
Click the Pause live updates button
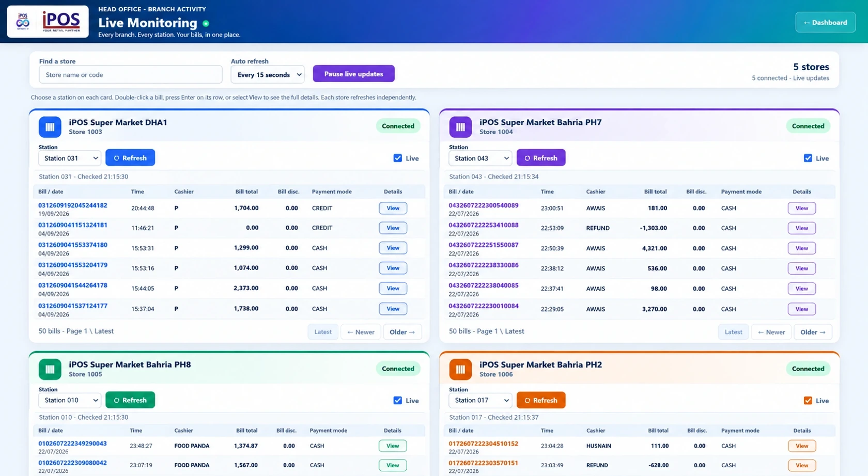pos(353,74)
